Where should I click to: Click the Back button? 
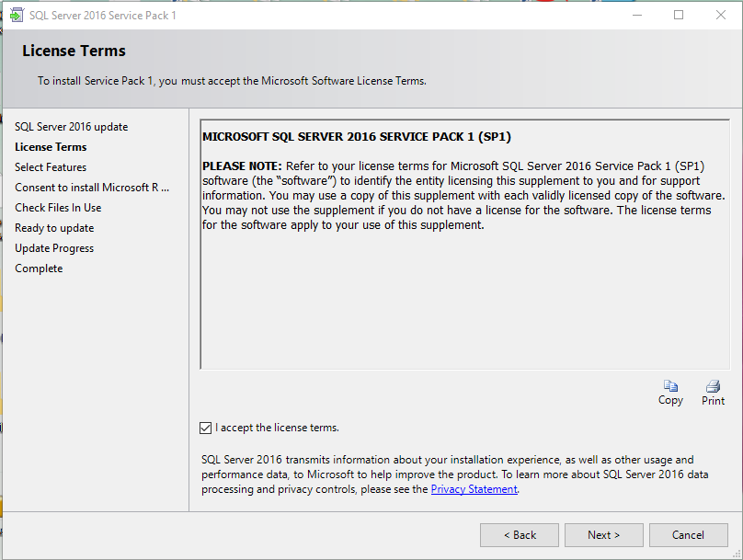click(519, 534)
